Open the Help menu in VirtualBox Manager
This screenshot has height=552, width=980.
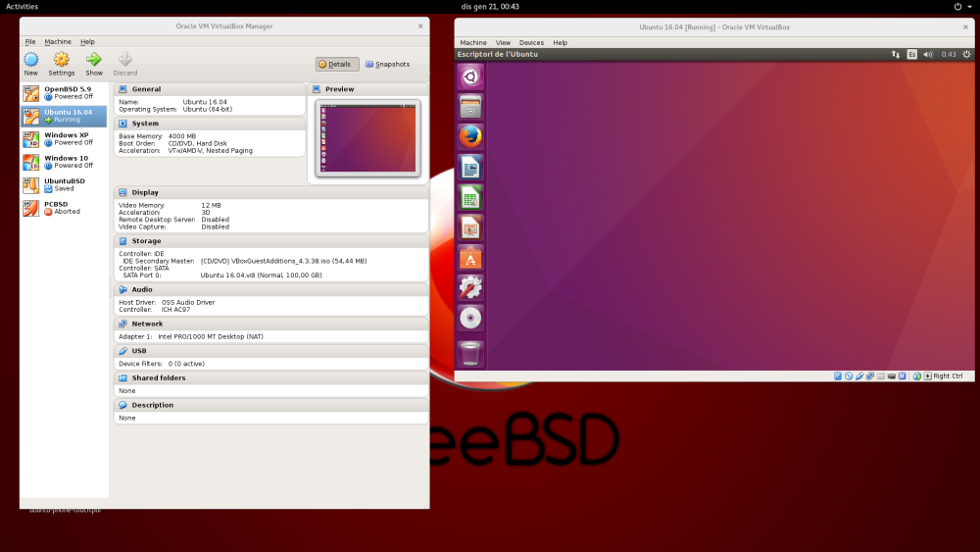(x=87, y=42)
